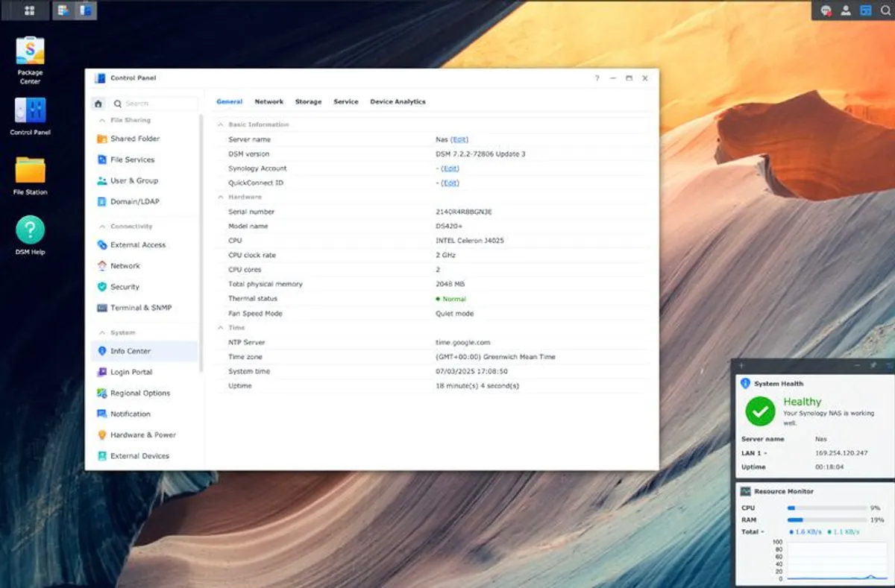Switch to Device Analytics tab

398,101
